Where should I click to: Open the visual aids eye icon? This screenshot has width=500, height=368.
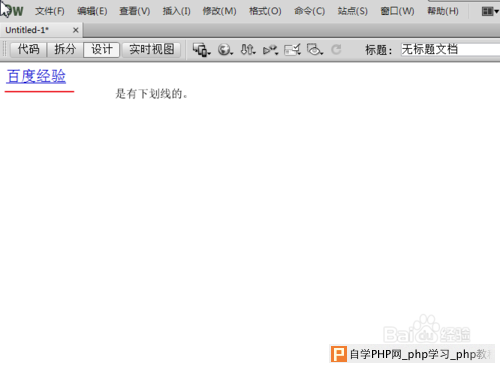coord(315,50)
